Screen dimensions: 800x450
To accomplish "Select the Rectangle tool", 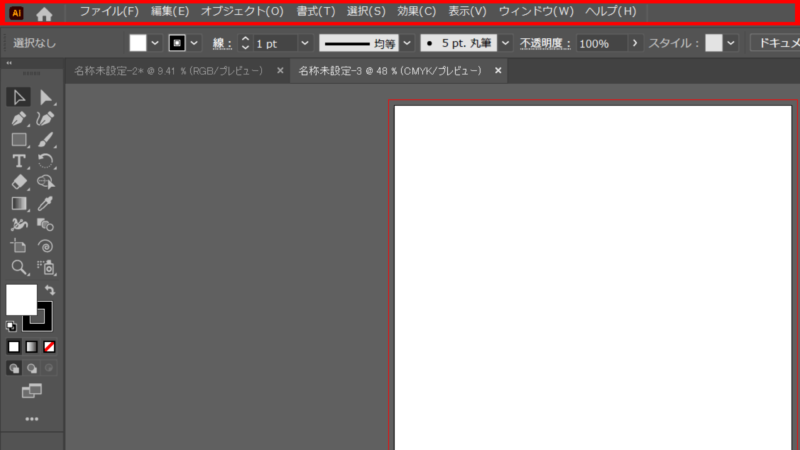I will (x=18, y=140).
